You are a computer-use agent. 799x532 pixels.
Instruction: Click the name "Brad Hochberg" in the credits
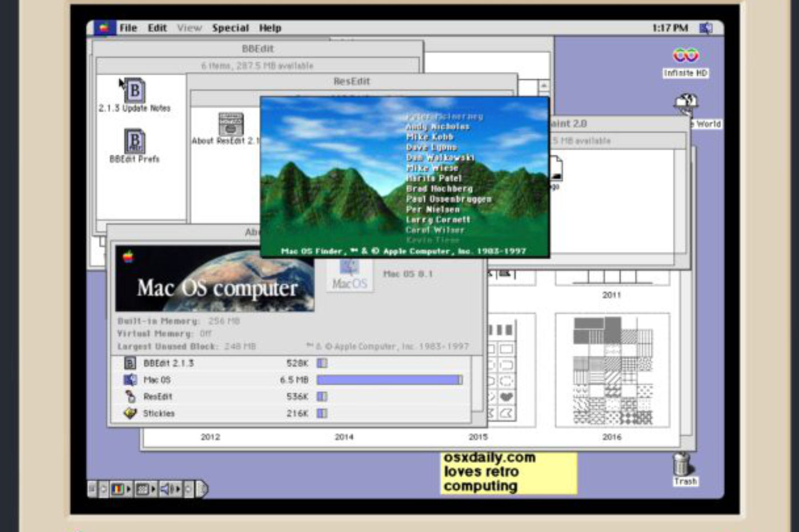439,188
